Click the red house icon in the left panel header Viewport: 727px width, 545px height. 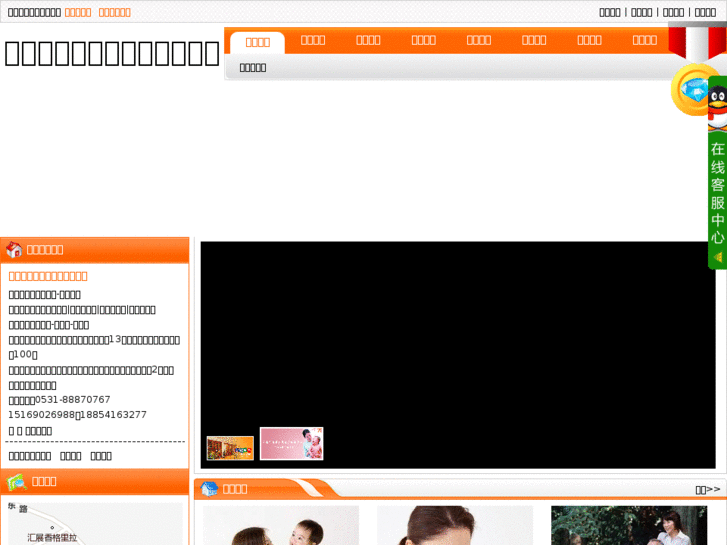click(x=14, y=250)
